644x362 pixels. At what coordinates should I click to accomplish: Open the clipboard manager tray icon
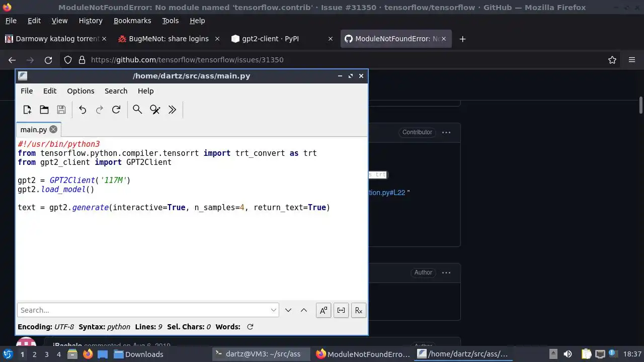click(x=587, y=354)
